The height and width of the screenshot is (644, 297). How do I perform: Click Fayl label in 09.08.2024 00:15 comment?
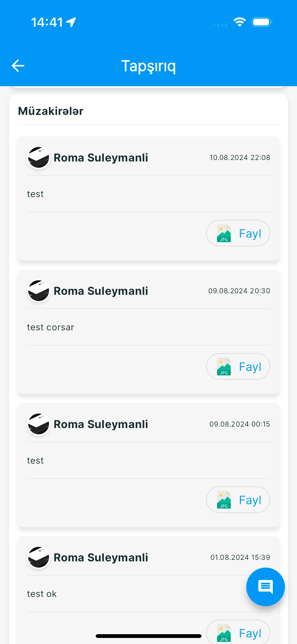tap(250, 500)
